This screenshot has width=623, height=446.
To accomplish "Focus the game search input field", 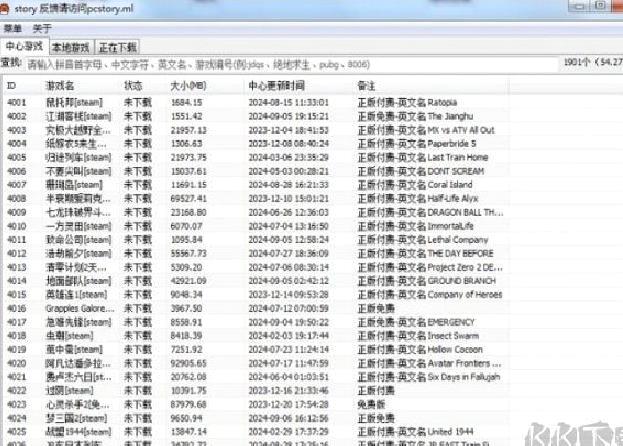I will (292, 64).
